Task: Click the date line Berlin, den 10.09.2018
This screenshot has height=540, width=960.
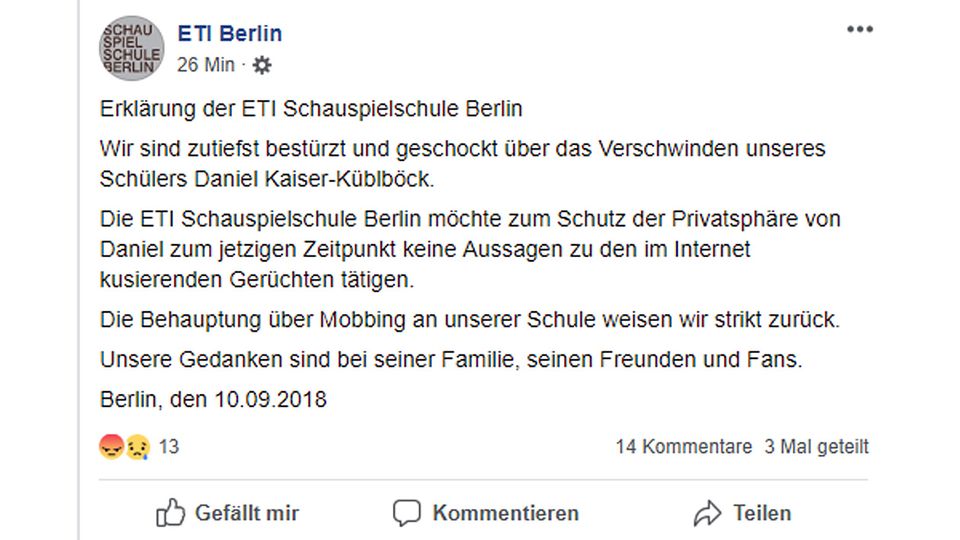Action: tap(213, 400)
